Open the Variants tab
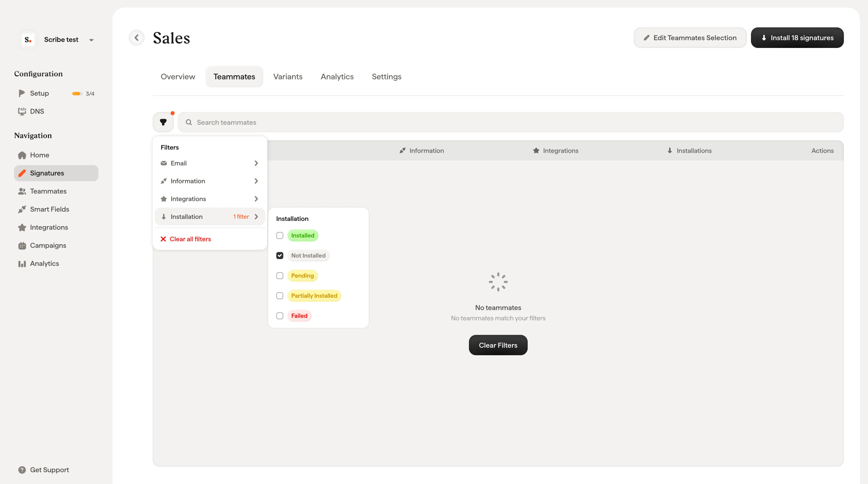This screenshot has height=484, width=868. coord(288,77)
